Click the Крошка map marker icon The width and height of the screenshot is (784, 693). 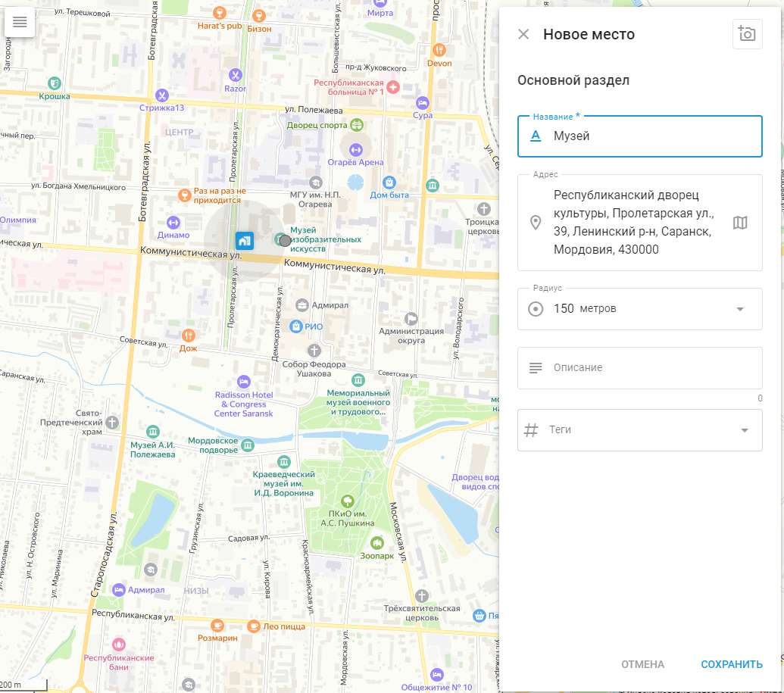[x=55, y=83]
